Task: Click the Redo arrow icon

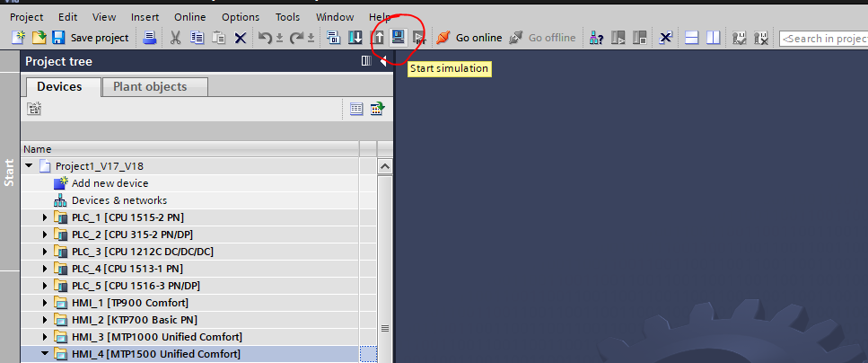Action: 297,37
